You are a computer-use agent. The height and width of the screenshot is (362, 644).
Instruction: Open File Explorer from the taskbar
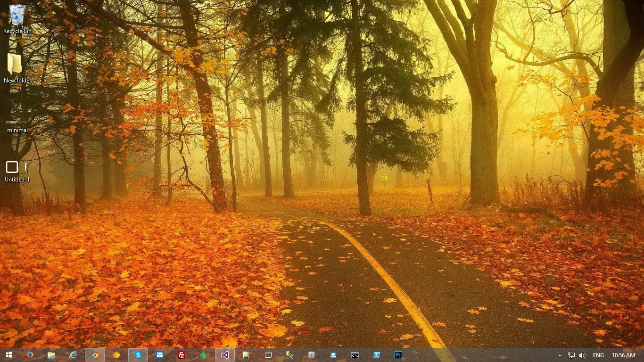pyautogui.click(x=51, y=355)
